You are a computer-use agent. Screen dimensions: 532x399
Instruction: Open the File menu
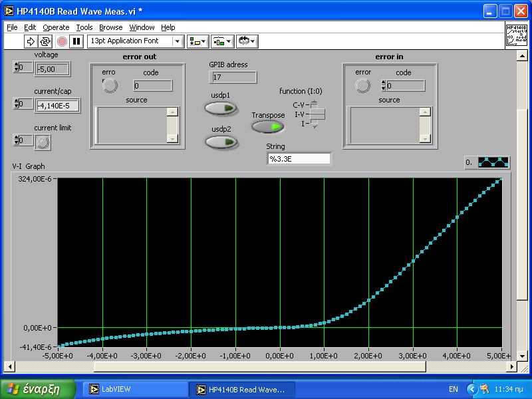[x=12, y=27]
